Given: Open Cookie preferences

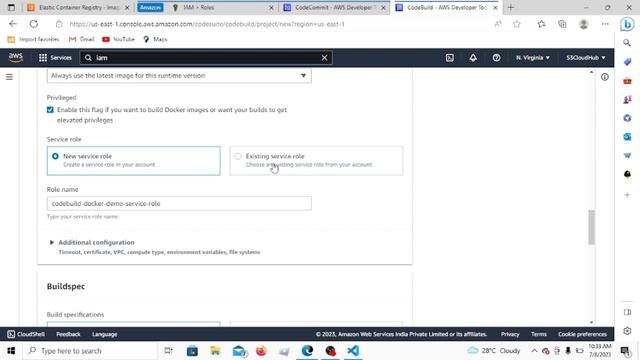Looking at the screenshot, I should (x=582, y=334).
